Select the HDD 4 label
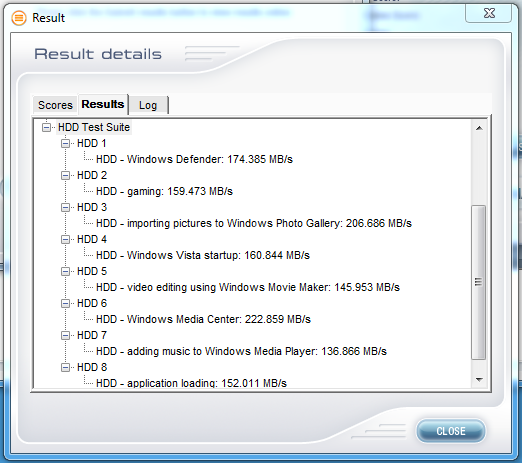The width and height of the screenshot is (522, 463). tap(92, 239)
